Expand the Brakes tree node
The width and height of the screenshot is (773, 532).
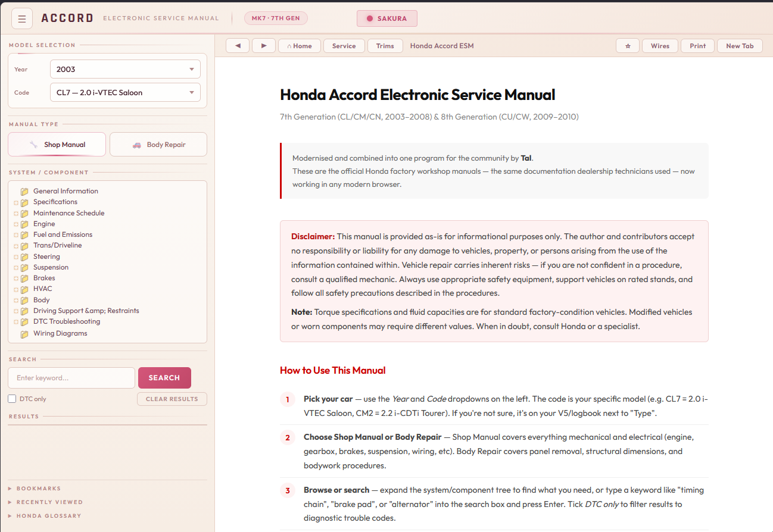point(16,278)
